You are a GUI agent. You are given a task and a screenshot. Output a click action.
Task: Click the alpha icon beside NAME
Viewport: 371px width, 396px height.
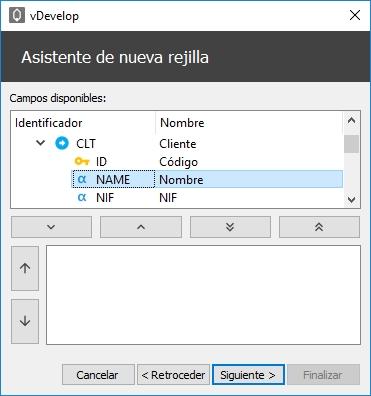coord(82,179)
